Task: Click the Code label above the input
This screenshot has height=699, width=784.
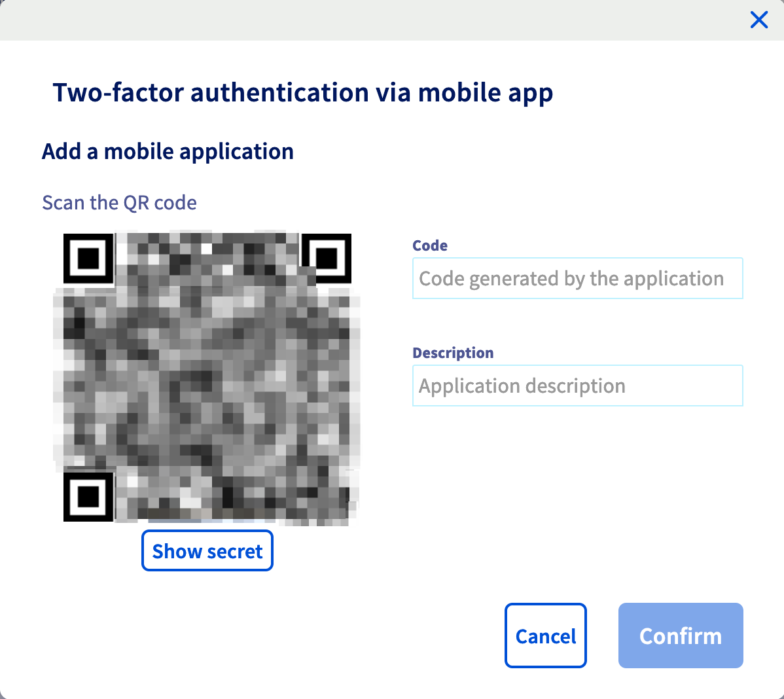Action: coord(429,245)
